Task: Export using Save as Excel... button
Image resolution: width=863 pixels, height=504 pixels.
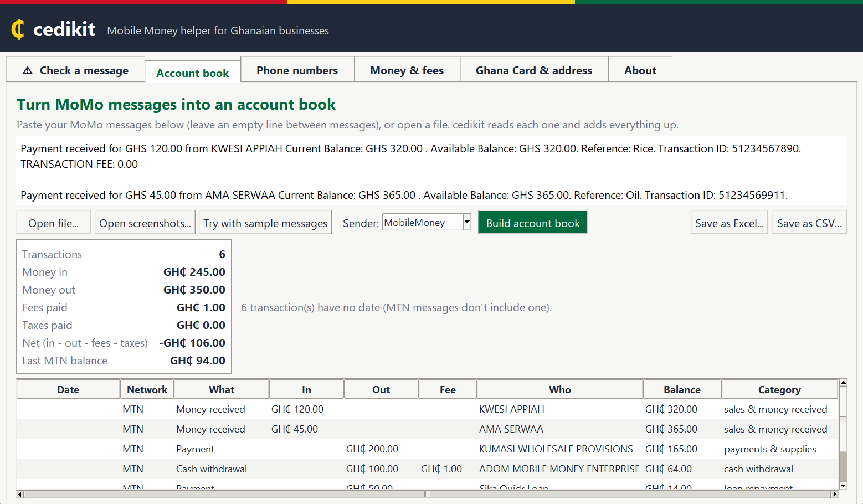Action: (x=729, y=223)
